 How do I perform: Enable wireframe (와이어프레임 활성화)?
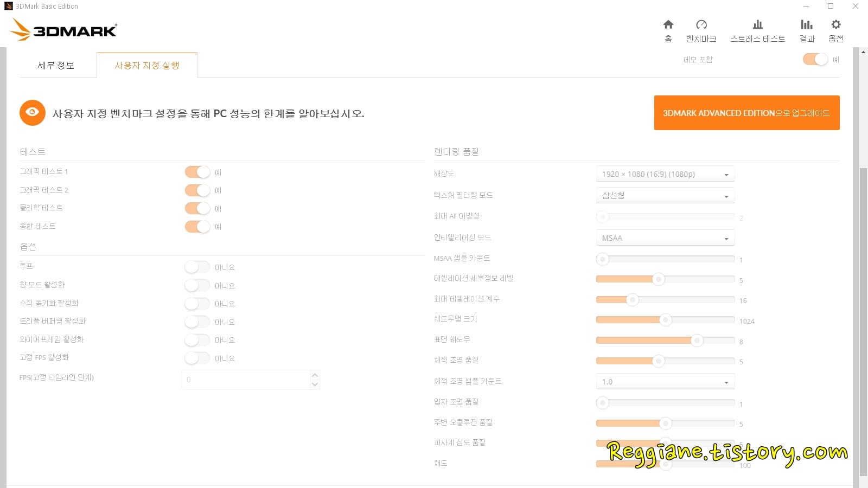click(197, 339)
